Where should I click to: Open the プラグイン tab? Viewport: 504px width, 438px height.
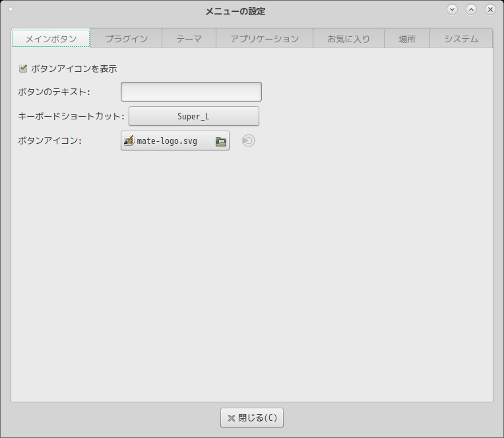pyautogui.click(x=126, y=38)
